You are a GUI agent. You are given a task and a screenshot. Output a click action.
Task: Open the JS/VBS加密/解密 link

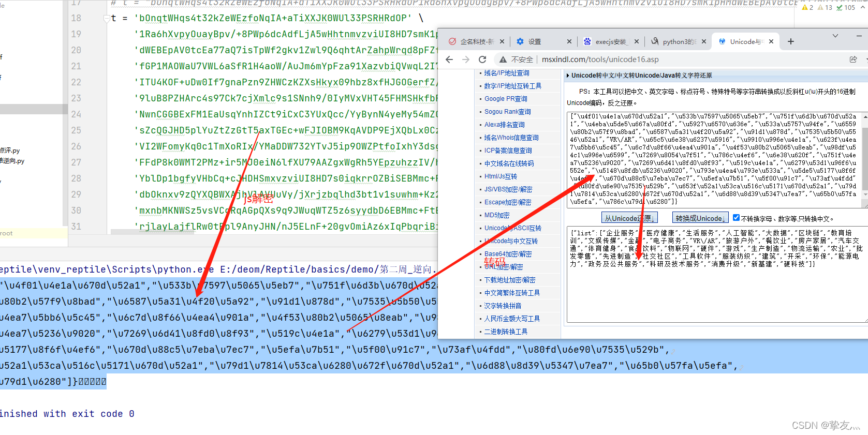coord(508,189)
